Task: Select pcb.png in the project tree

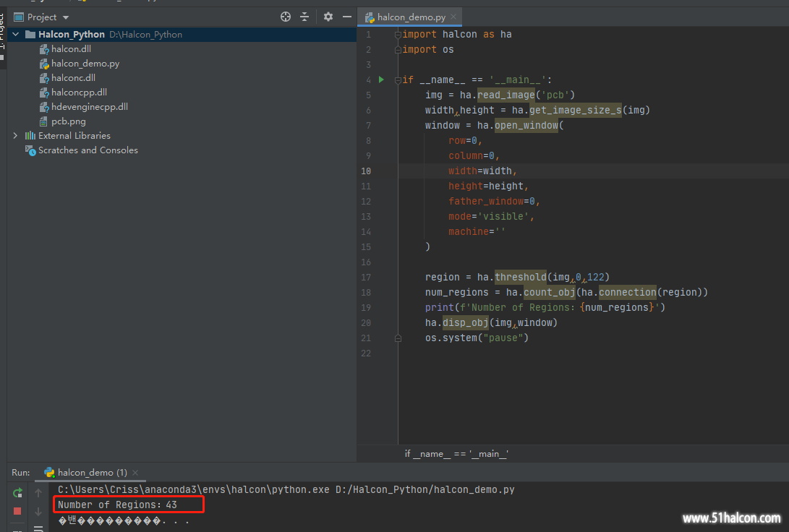Action: 69,121
